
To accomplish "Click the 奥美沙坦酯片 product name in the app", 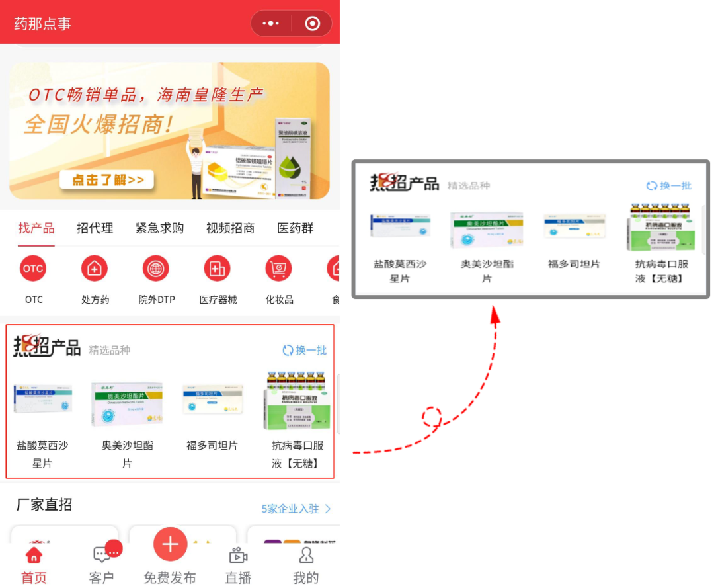I will (x=127, y=454).
